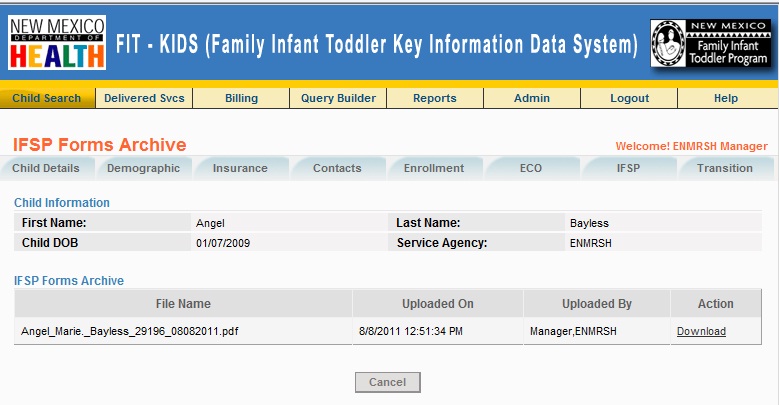
Task: Open the Admin menu
Action: [532, 98]
